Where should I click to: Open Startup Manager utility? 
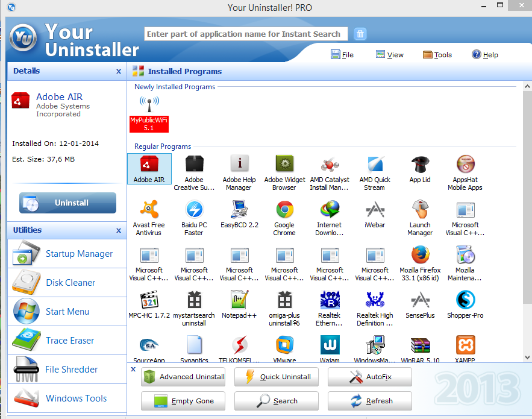pos(67,254)
